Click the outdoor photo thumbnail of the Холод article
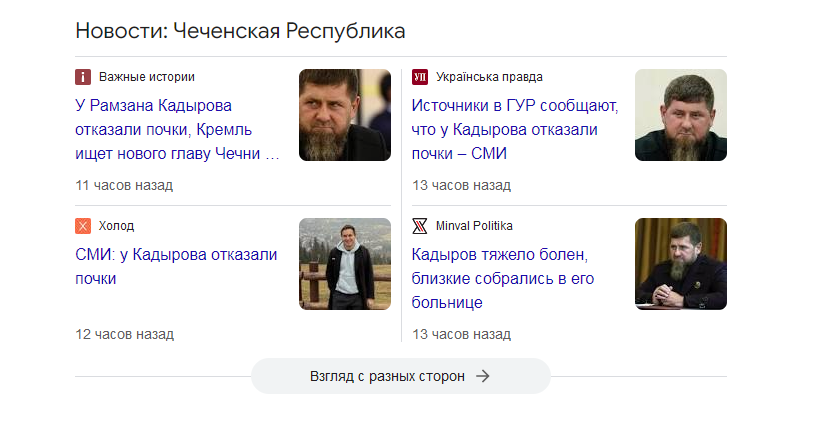833x422 pixels. pyautogui.click(x=345, y=264)
